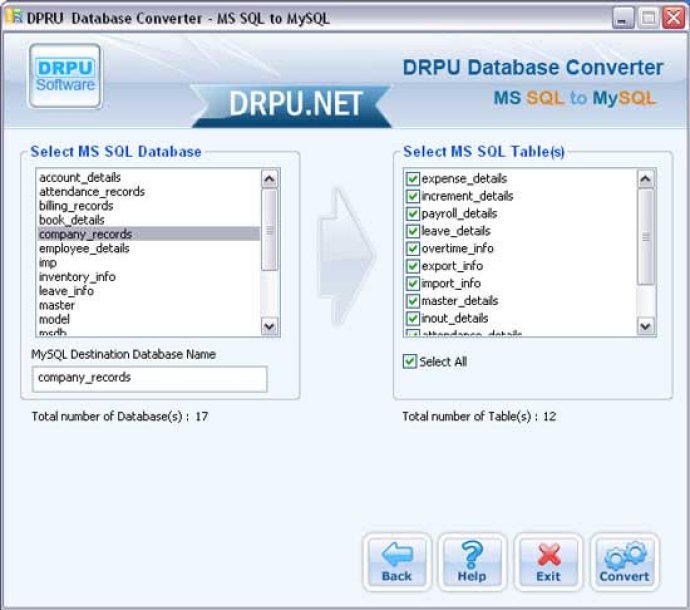
Task: Click the Back arrow button
Action: pyautogui.click(x=397, y=562)
